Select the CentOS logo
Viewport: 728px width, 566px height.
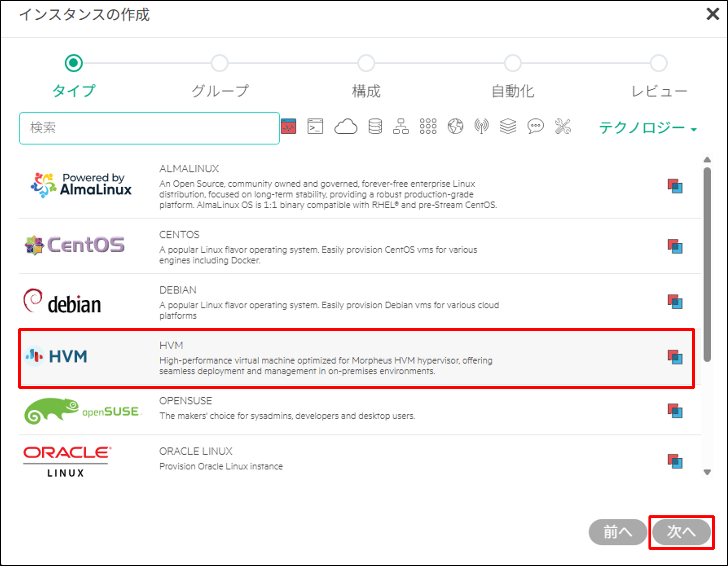(x=75, y=246)
